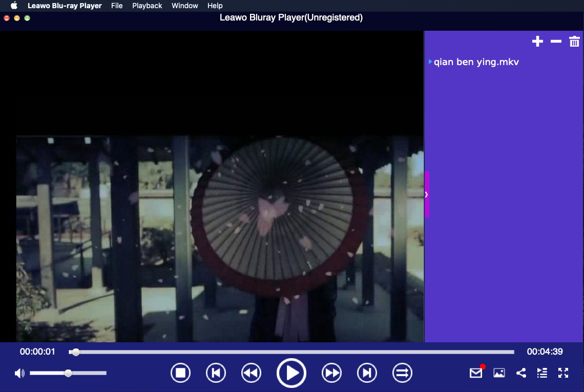Open the Leawo Blu-ray Player application menu
The image size is (584, 392).
(65, 6)
